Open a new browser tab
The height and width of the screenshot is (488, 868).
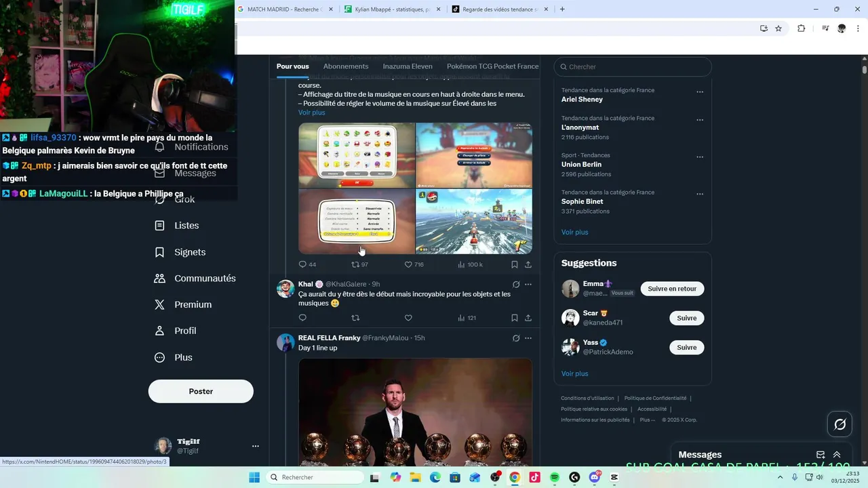(x=562, y=9)
